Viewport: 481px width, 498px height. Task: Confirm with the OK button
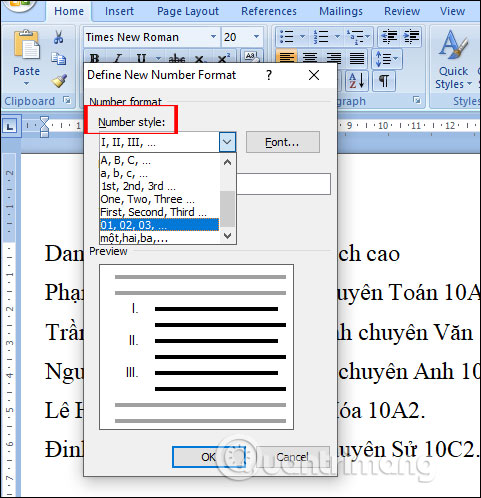tap(209, 457)
